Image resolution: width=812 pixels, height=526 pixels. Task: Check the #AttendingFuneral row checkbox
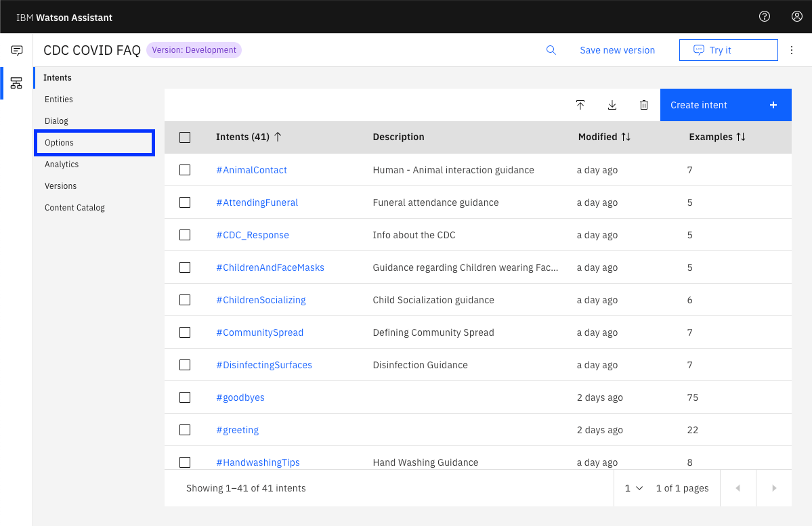coord(185,202)
